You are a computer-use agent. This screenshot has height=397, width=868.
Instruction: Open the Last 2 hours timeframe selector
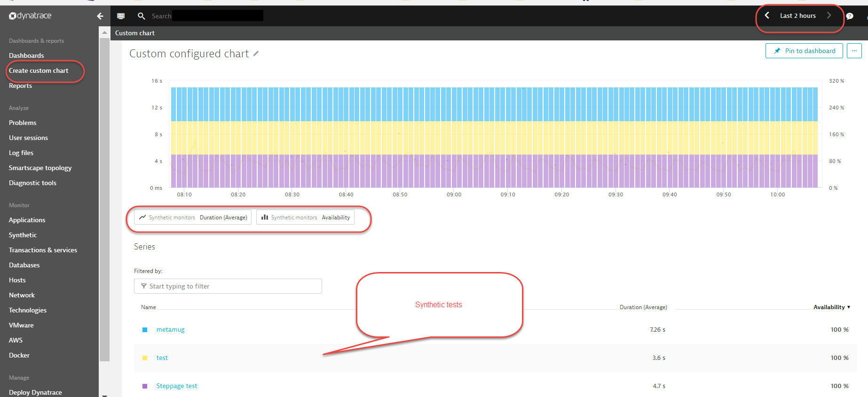tap(797, 16)
